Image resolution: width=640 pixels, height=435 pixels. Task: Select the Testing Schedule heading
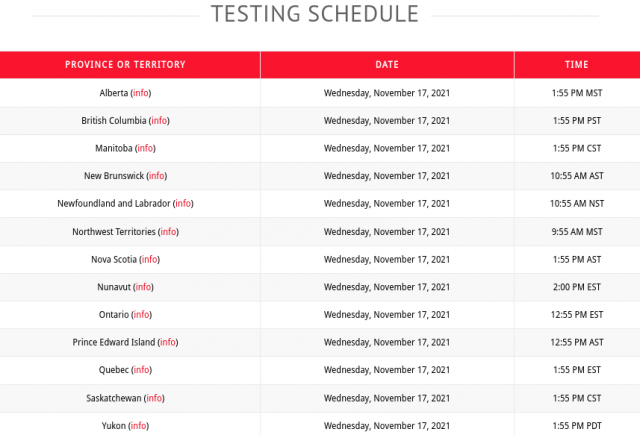(315, 13)
